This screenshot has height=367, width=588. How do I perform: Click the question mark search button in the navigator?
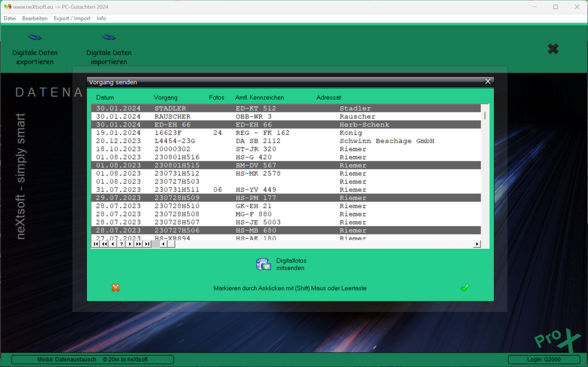tap(121, 244)
